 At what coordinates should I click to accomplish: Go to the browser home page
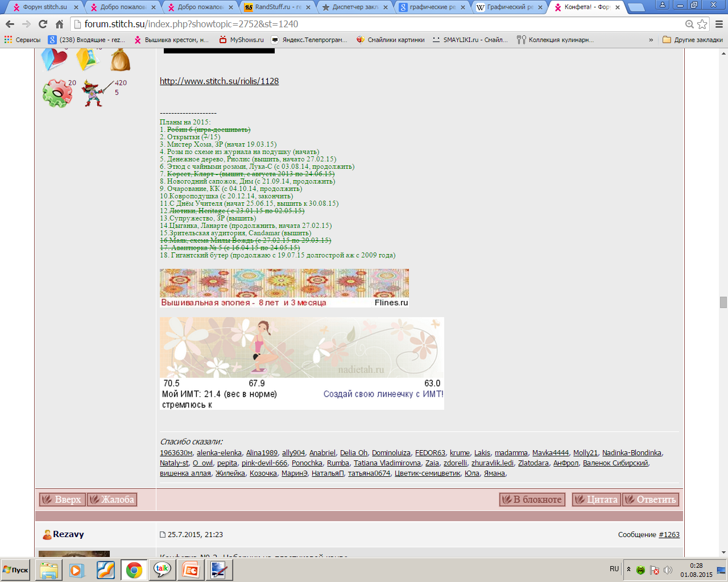(59, 24)
